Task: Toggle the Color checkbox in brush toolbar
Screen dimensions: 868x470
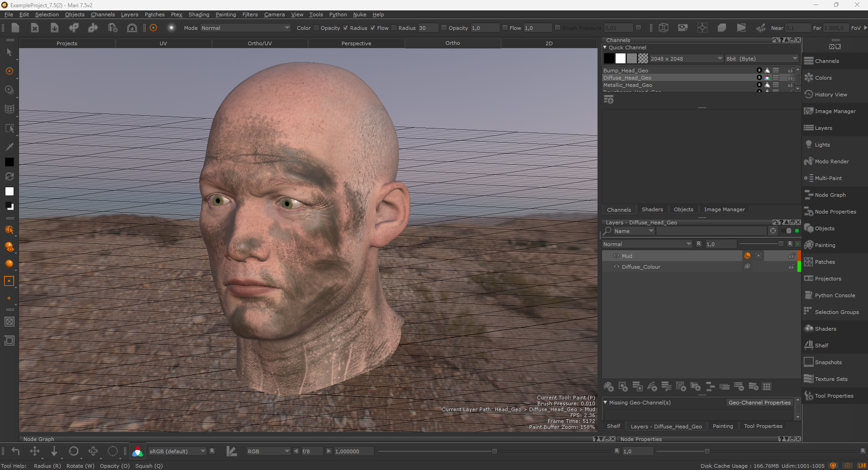Action: (x=316, y=28)
